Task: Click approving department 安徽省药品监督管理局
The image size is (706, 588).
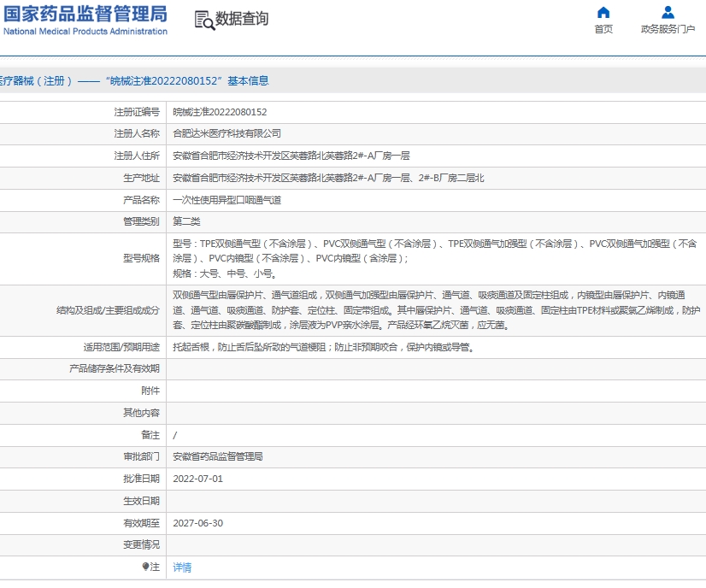Action: click(x=218, y=457)
